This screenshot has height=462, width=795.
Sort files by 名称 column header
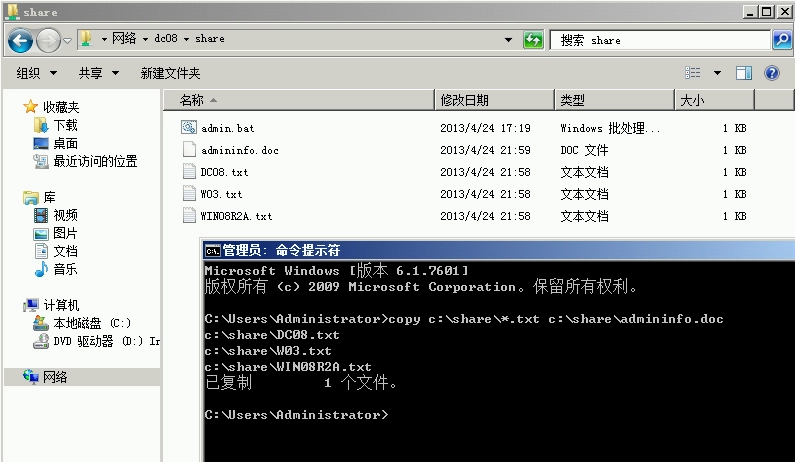[x=192, y=100]
